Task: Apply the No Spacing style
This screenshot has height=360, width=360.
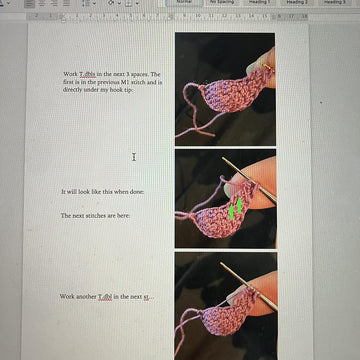Action: click(222, 3)
